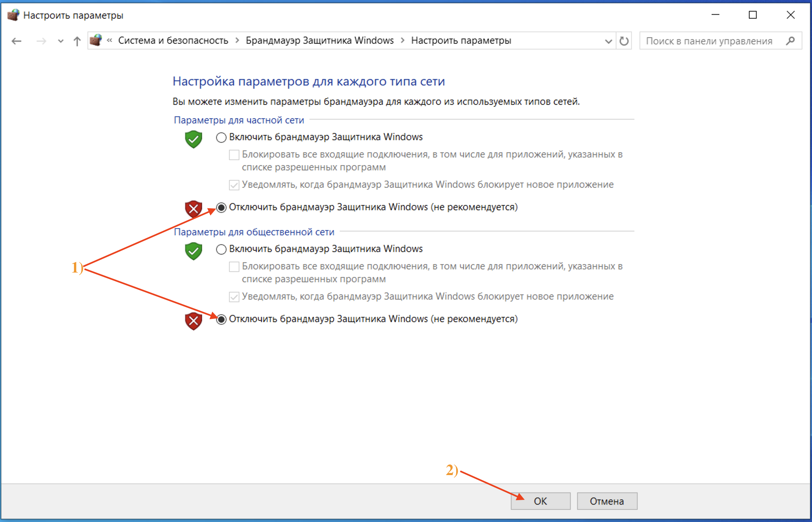Click the firewall icon in the address bar
The width and height of the screenshot is (812, 522).
pyautogui.click(x=96, y=40)
